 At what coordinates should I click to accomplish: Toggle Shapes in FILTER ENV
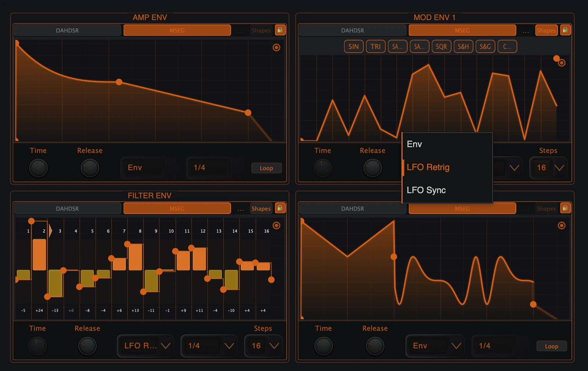(261, 209)
